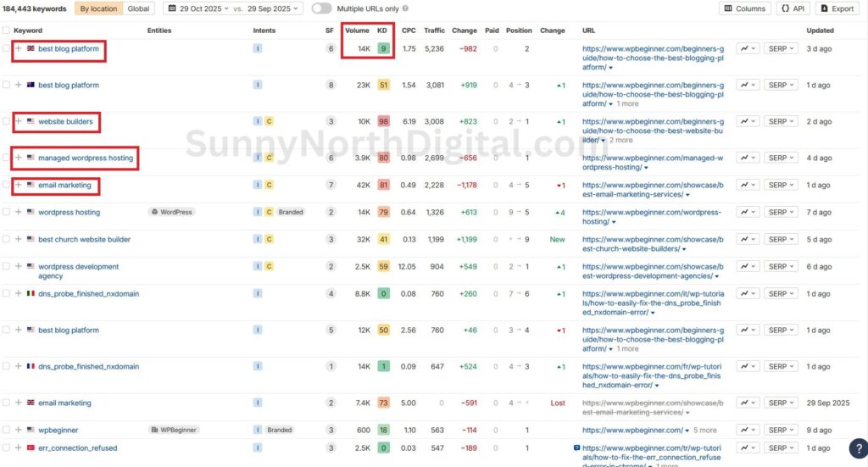The image size is (868, 467).
Task: Sort by KD column header
Action: [382, 31]
